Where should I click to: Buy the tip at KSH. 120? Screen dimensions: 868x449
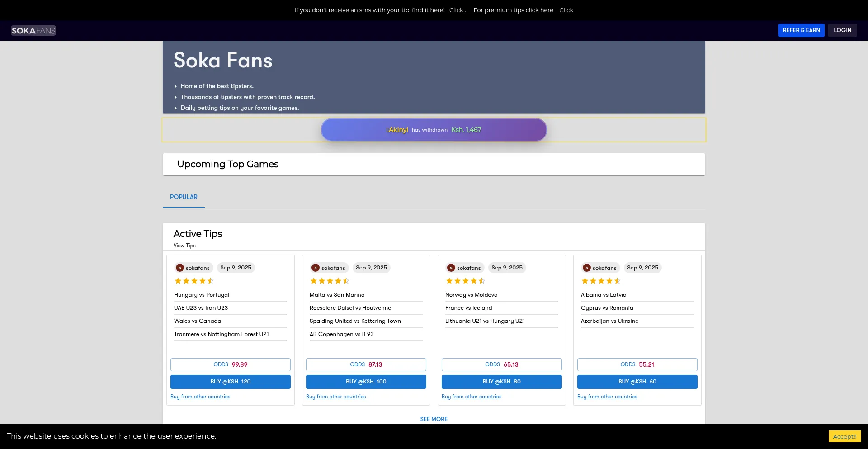click(x=231, y=382)
